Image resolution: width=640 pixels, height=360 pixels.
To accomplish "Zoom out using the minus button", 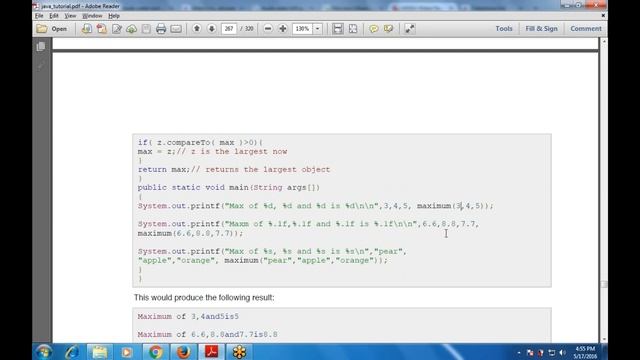I will [x=268, y=29].
